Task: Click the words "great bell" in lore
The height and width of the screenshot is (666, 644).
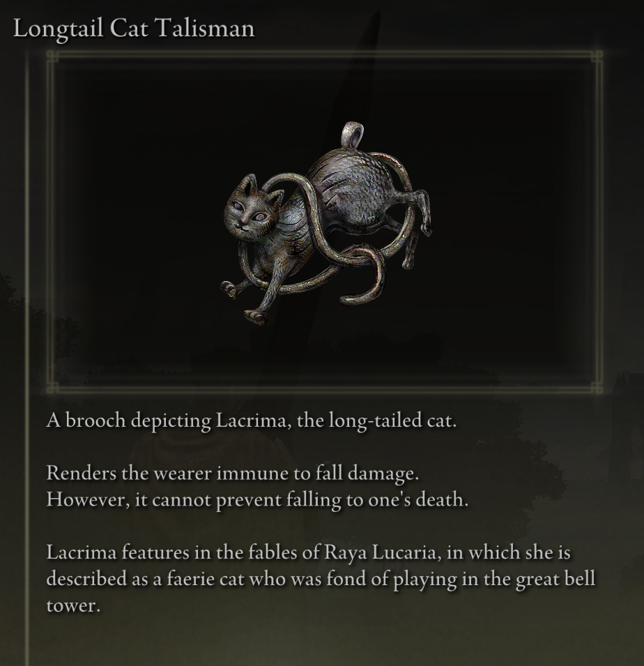Action: (555, 580)
